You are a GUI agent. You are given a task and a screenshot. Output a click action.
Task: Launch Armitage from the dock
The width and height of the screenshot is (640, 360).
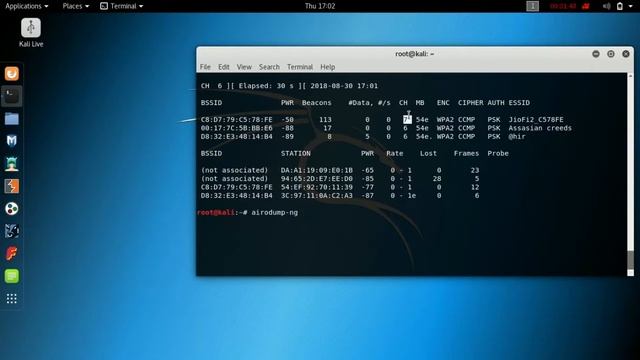coord(11,164)
